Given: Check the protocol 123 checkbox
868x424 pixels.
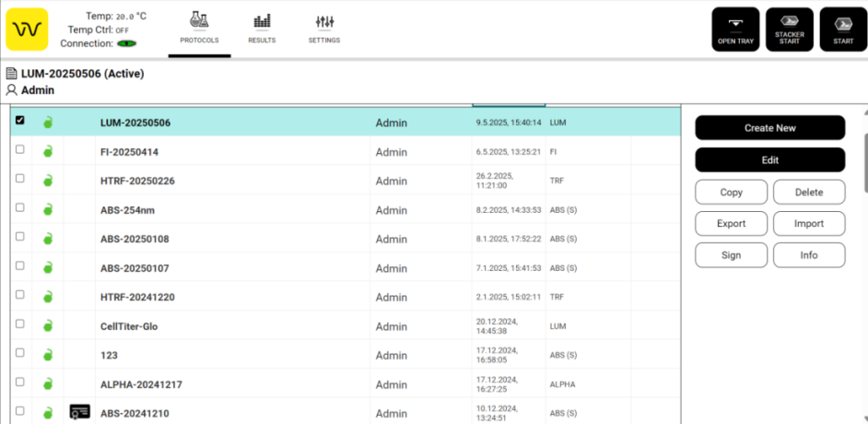Looking at the screenshot, I should point(20,353).
